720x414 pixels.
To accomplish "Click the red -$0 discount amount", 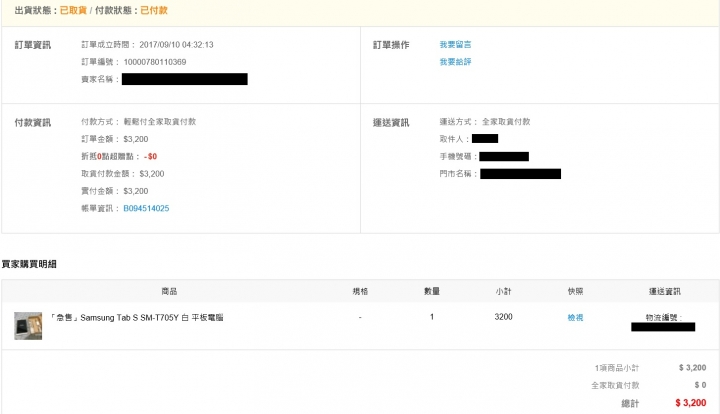I will pyautogui.click(x=150, y=156).
